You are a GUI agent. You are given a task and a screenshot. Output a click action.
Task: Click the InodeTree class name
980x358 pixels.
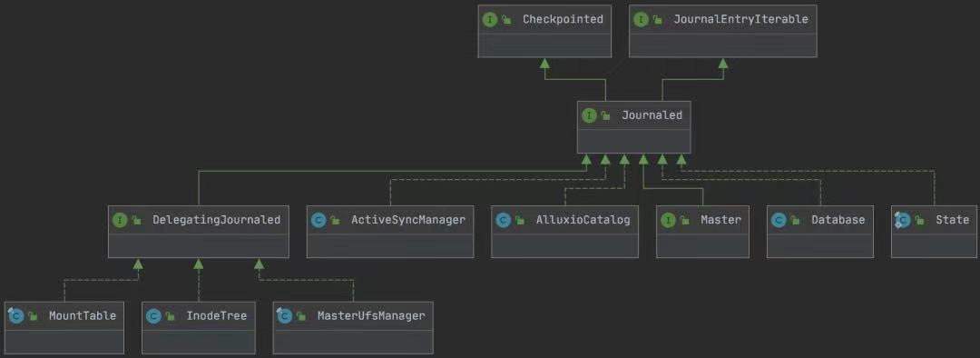pyautogui.click(x=216, y=315)
